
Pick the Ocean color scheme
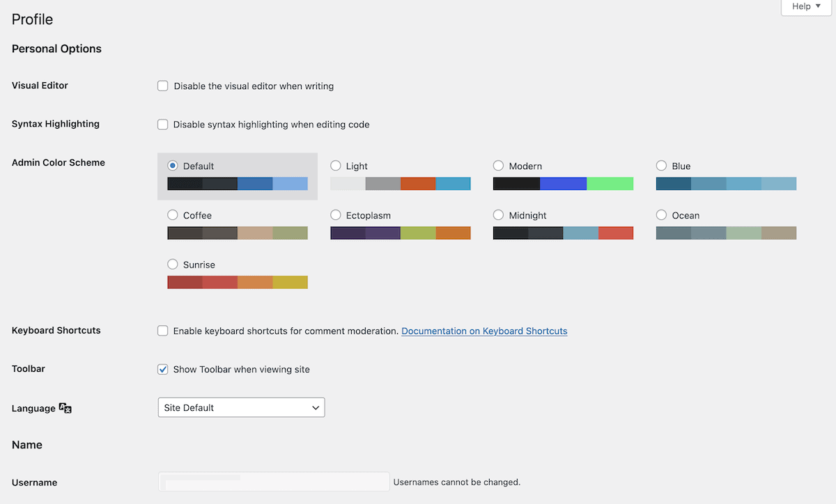click(x=660, y=215)
